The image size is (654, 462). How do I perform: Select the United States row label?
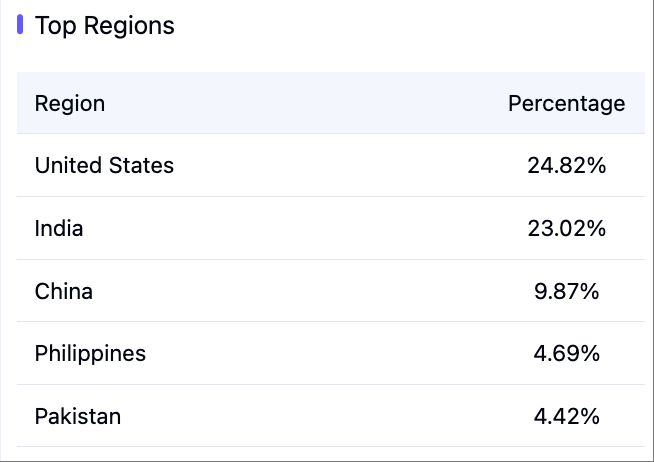coord(104,165)
